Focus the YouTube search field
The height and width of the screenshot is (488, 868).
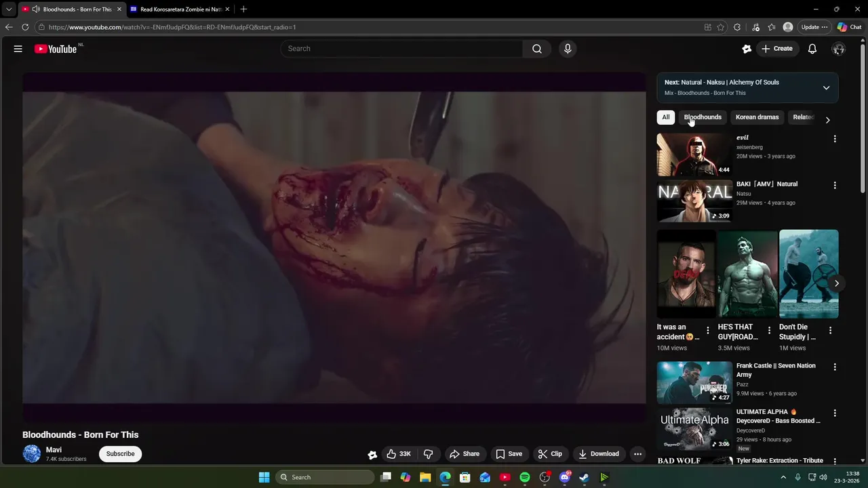(x=401, y=49)
